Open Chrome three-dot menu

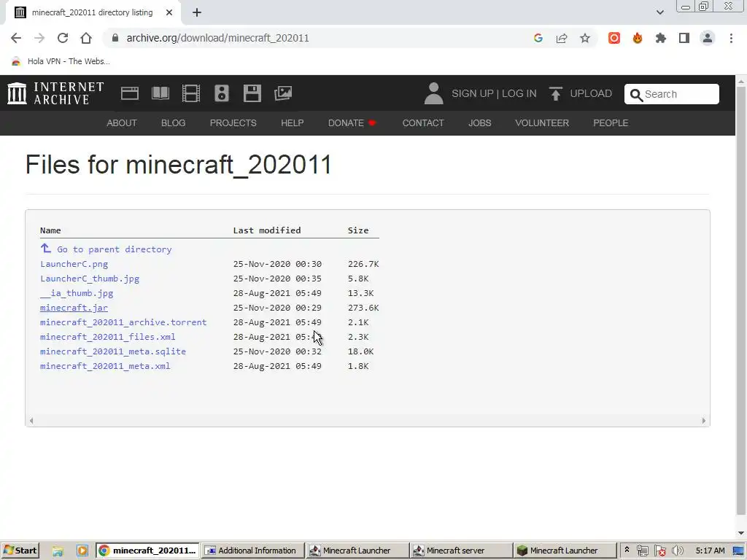coord(731,38)
